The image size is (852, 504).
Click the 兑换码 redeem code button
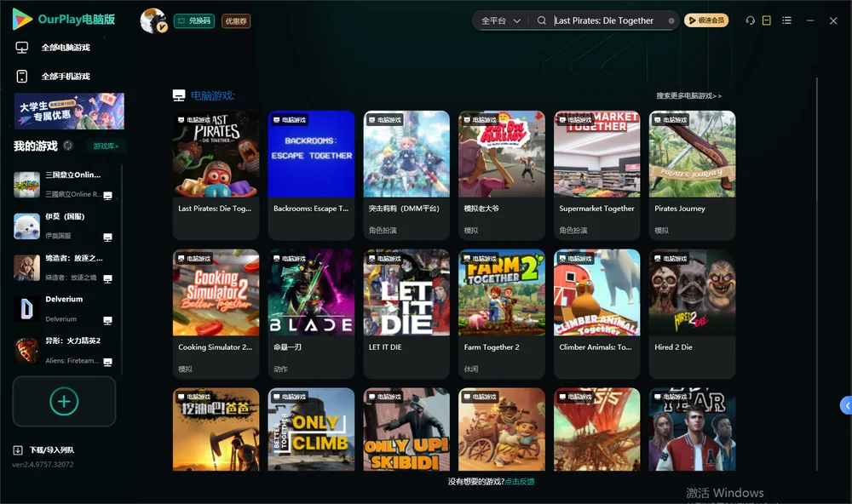point(194,21)
